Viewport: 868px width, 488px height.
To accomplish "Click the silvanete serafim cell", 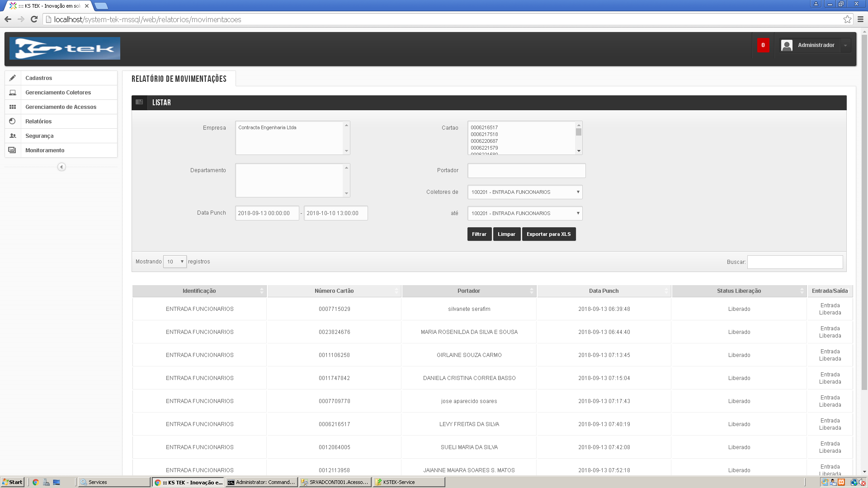I will click(469, 309).
